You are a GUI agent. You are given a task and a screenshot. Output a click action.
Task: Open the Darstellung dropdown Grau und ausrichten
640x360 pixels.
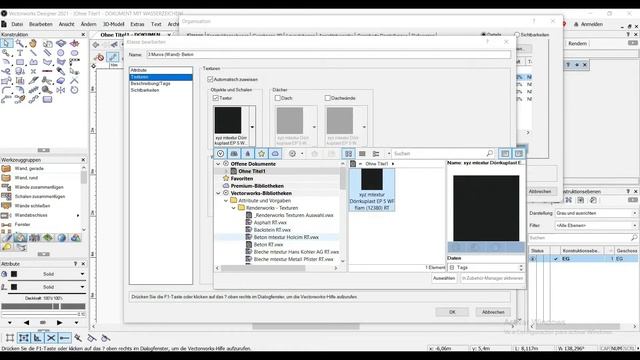pos(596,213)
